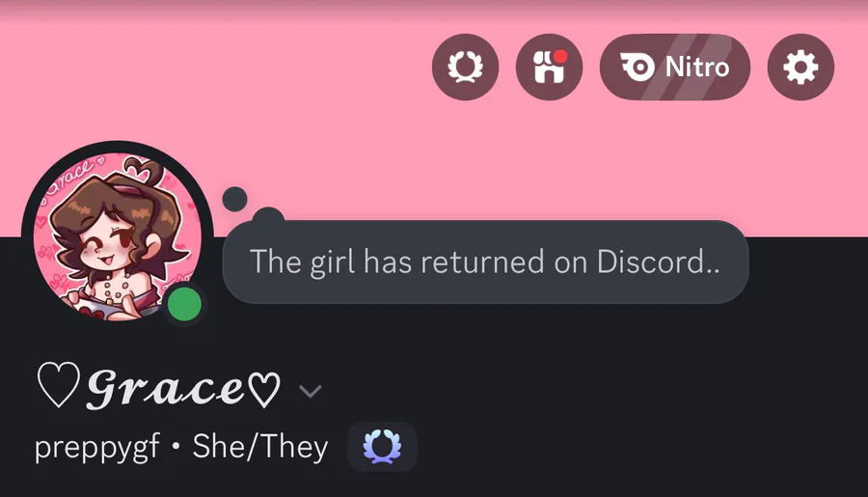Open Grace's profile avatar picture

[x=118, y=236]
